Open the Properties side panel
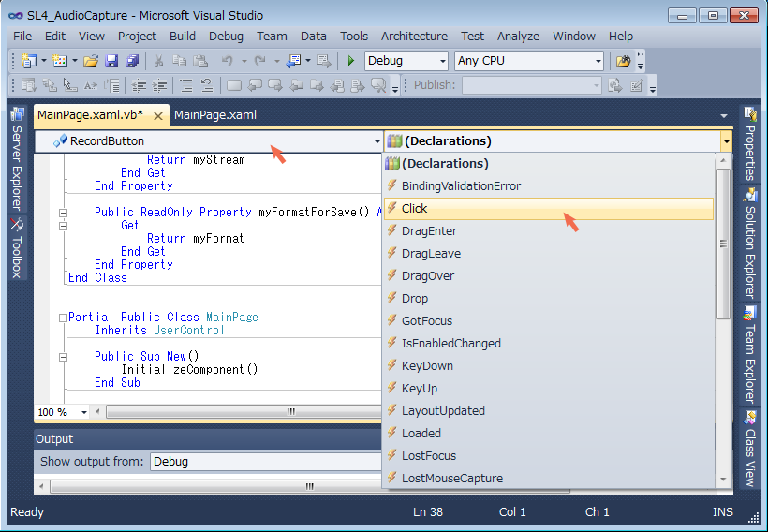This screenshot has height=532, width=768. pos(750,144)
